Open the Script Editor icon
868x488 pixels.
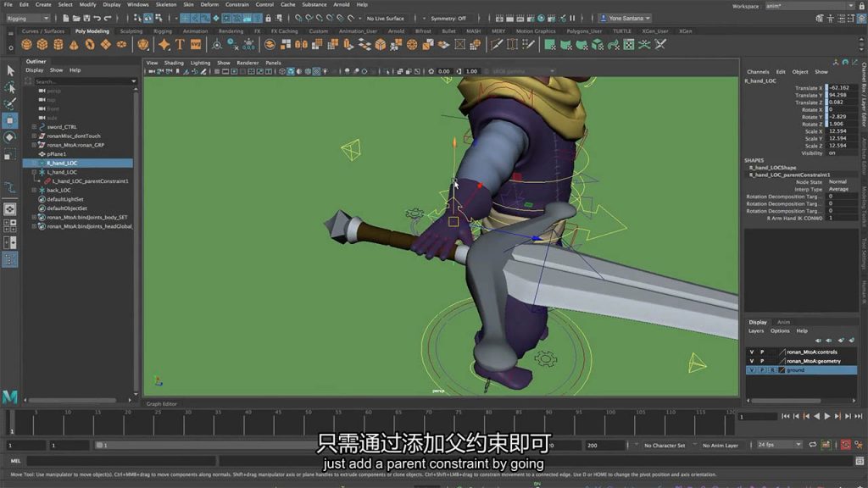(860, 461)
